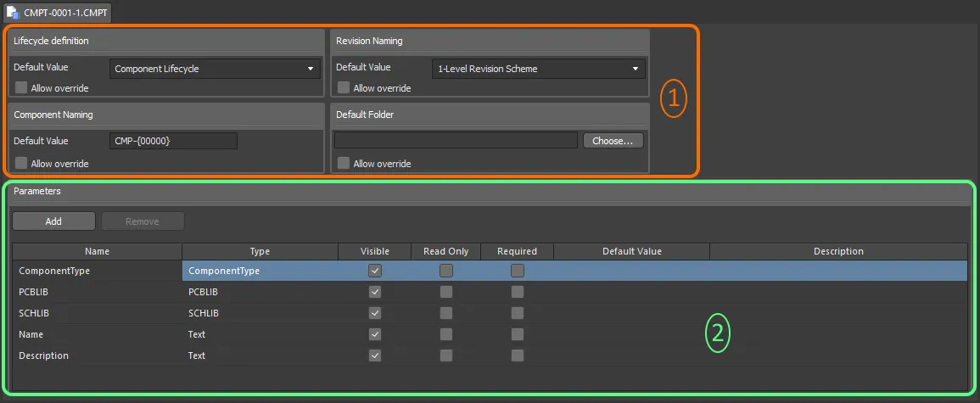
Task: Tick Allow override under Component Naming
Action: click(x=21, y=163)
